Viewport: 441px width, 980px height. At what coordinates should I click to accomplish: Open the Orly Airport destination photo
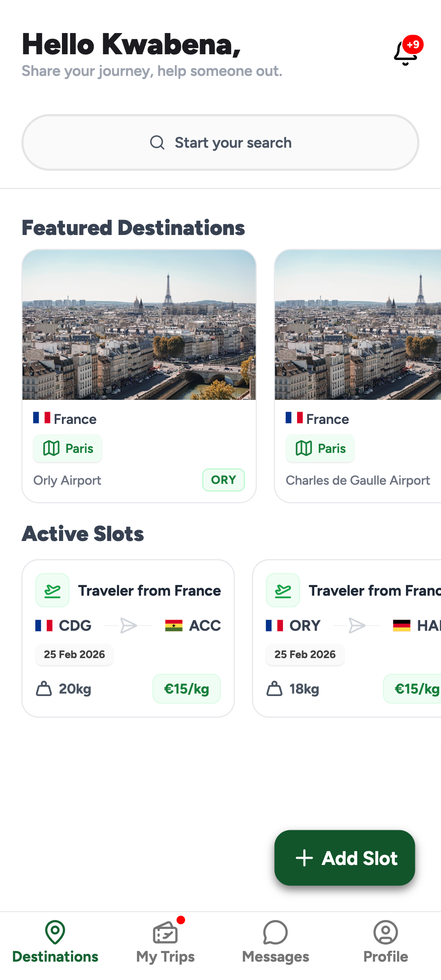tap(139, 325)
